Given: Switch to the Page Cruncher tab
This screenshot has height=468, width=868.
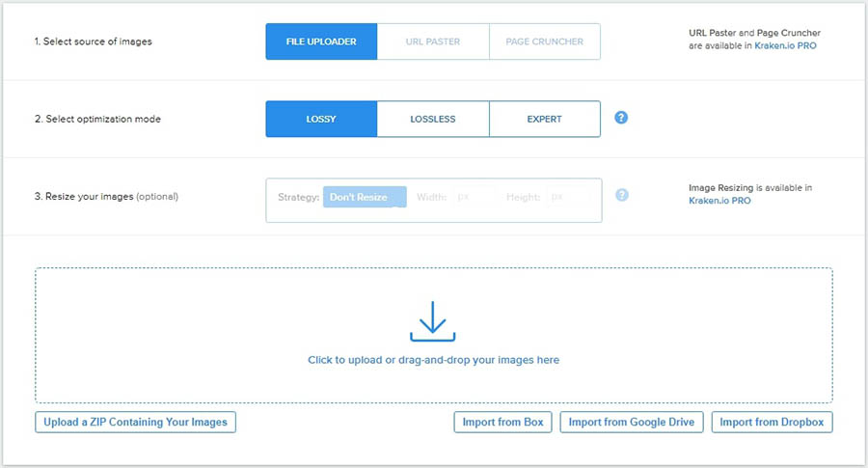Looking at the screenshot, I should pos(544,41).
